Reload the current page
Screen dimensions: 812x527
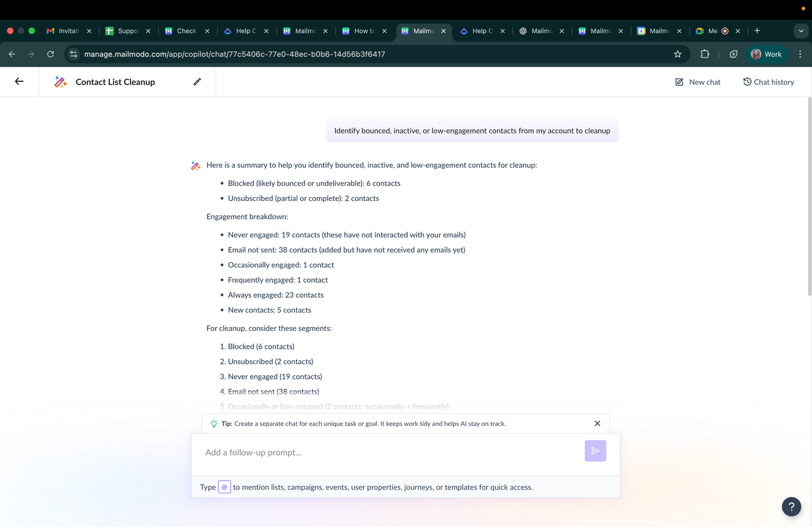[51, 54]
